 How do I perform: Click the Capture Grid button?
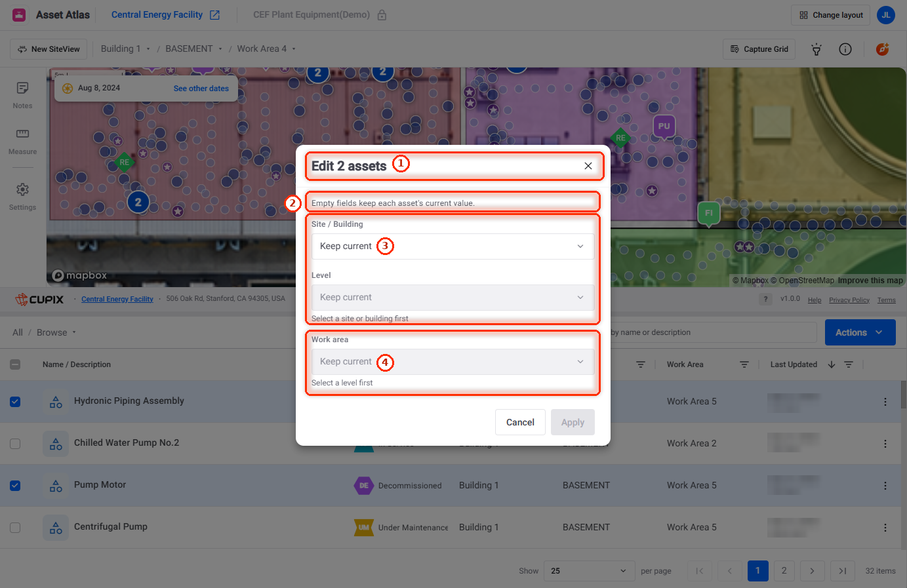759,49
